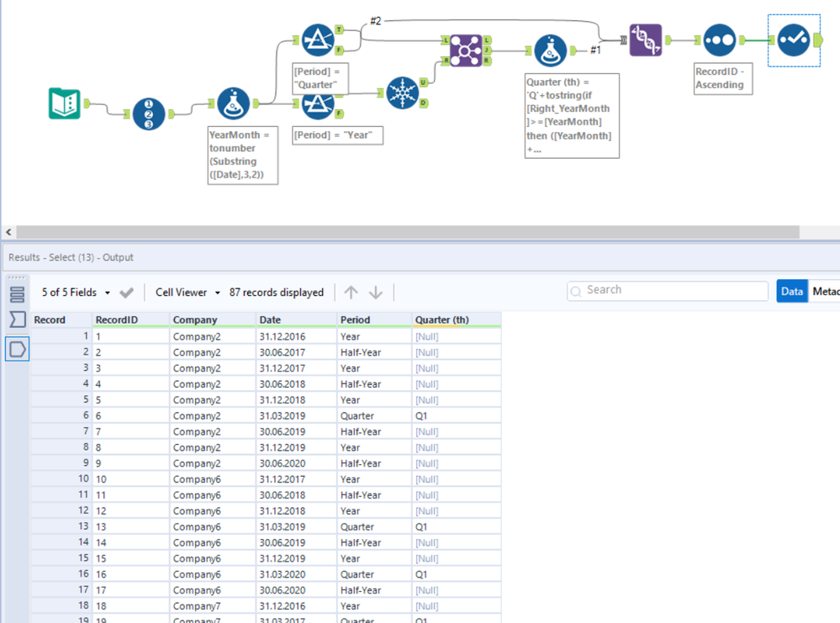Click the YearMonth formula annotation box
The image size is (840, 623).
[243, 156]
